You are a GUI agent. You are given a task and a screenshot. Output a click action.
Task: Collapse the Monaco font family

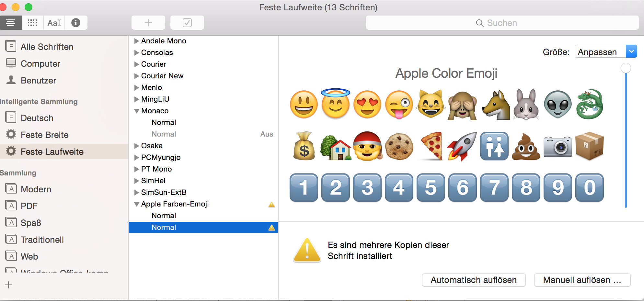click(137, 111)
